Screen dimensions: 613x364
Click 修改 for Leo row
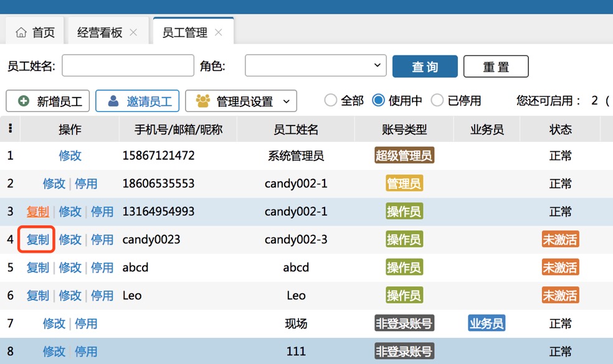coord(70,296)
